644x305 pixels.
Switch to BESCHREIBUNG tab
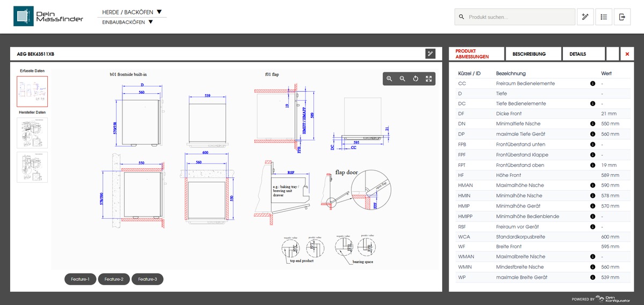click(x=533, y=54)
